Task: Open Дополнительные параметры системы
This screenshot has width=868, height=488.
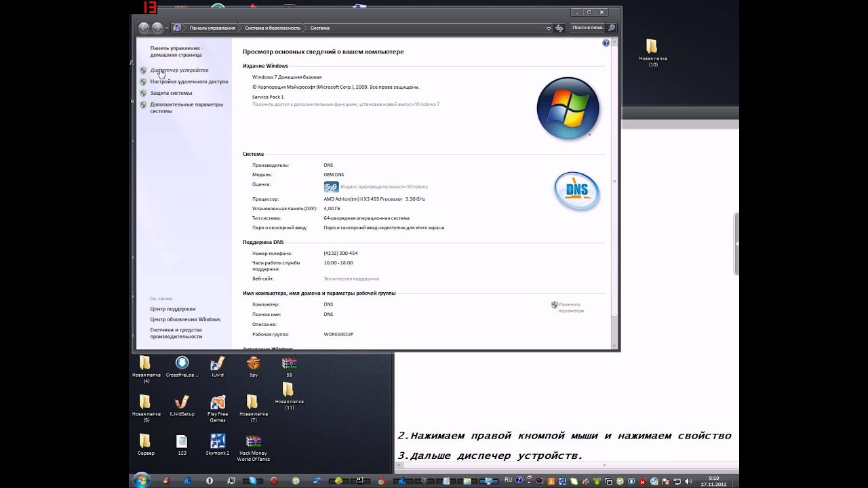Action: pos(186,108)
